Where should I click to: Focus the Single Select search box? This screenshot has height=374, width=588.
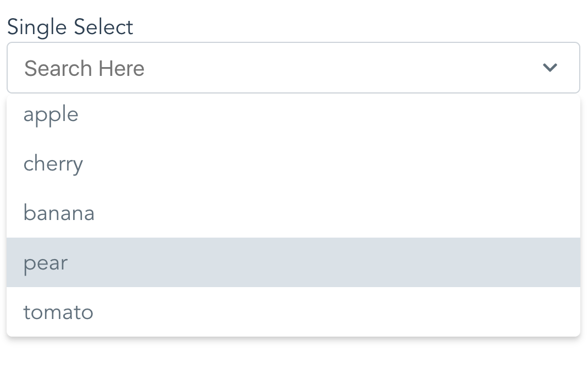coord(275,68)
